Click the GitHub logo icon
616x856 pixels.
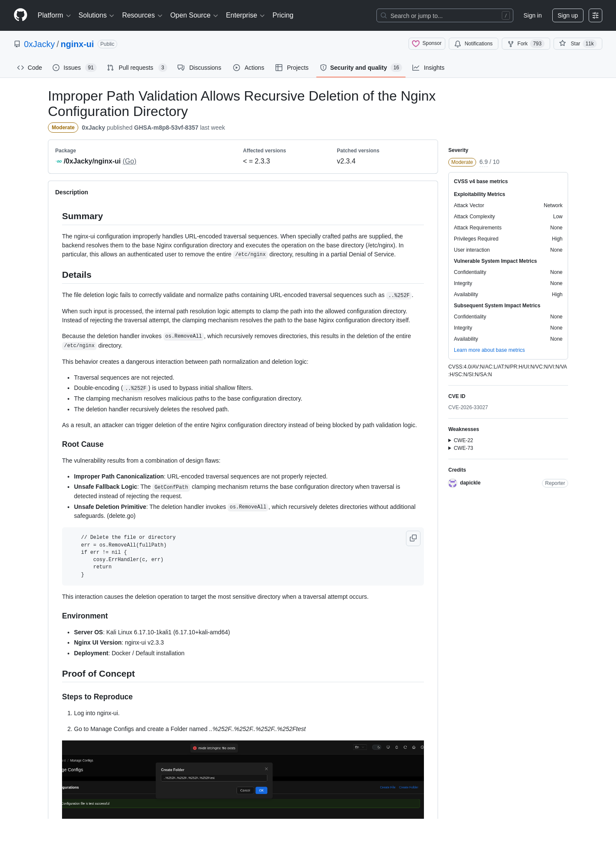pyautogui.click(x=21, y=15)
